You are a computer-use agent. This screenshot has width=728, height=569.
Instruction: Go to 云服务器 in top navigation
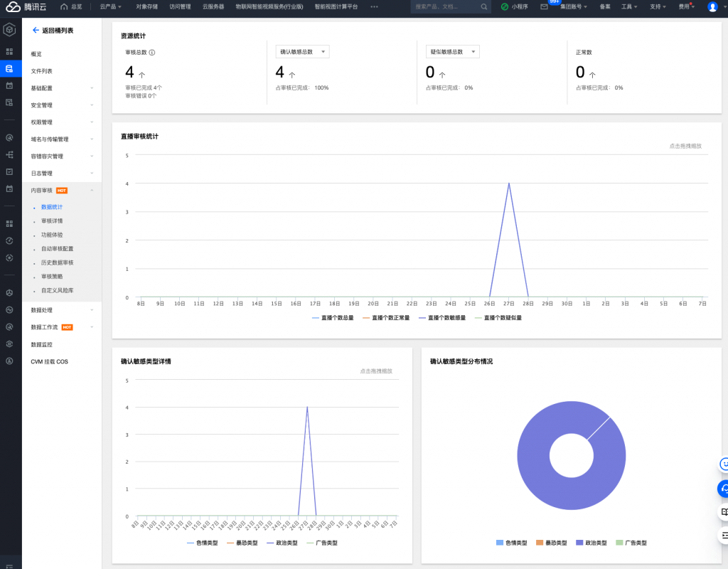click(x=213, y=6)
